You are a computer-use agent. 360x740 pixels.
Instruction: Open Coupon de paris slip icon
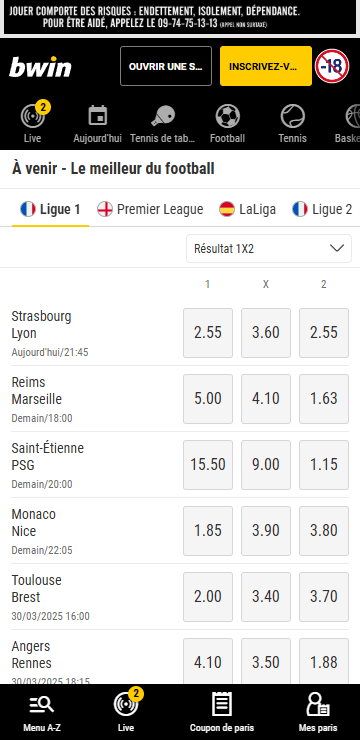tap(221, 706)
